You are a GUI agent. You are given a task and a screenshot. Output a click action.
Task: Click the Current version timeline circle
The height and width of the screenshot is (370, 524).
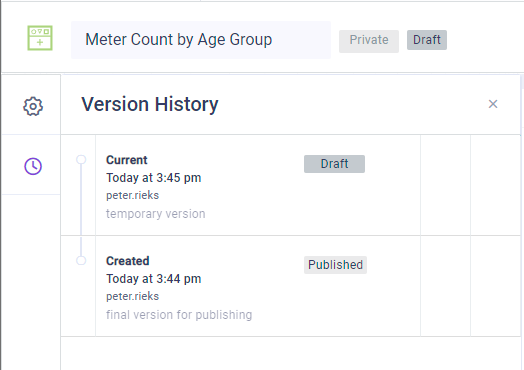(81, 159)
